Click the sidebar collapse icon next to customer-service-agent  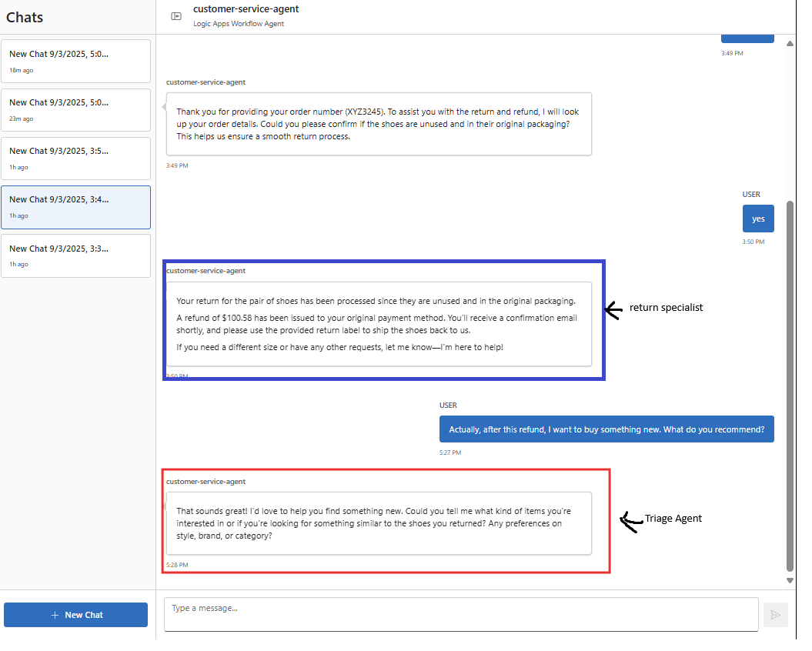176,15
